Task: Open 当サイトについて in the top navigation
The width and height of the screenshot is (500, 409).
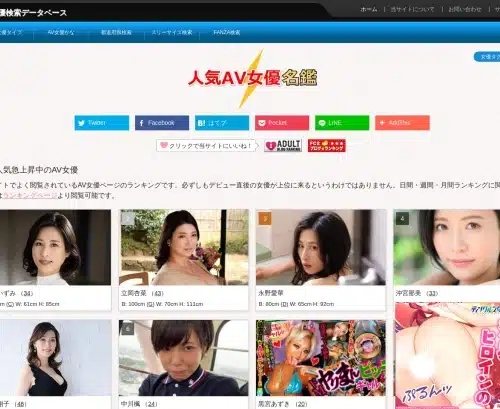Action: pyautogui.click(x=412, y=10)
